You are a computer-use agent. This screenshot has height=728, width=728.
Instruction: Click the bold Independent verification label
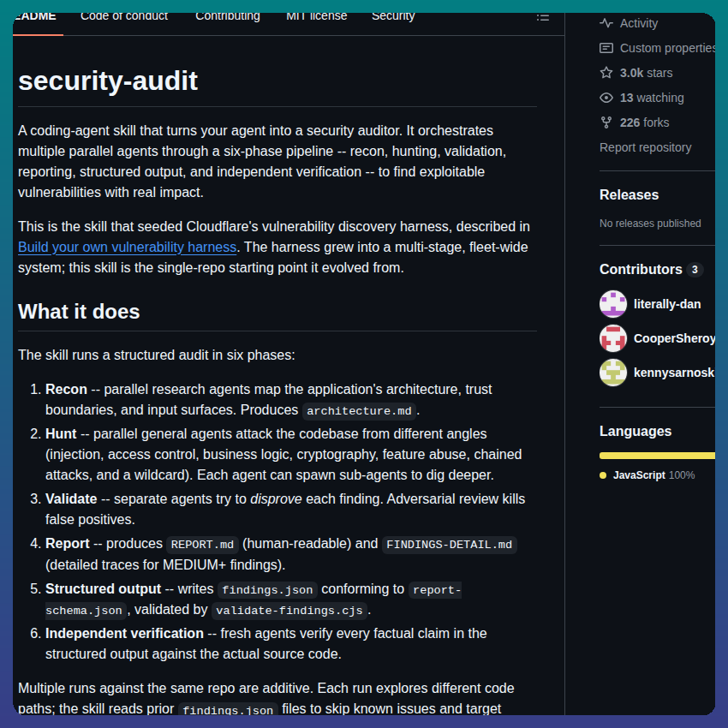(x=124, y=633)
